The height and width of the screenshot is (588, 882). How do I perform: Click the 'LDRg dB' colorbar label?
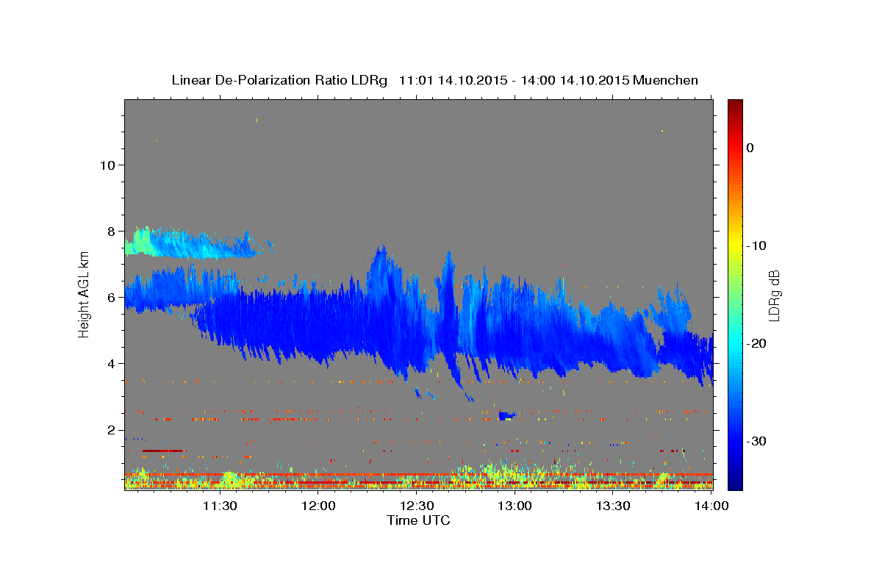point(773,295)
